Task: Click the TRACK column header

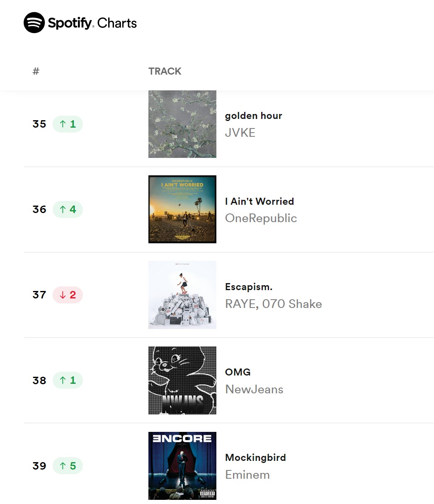Action: [165, 71]
